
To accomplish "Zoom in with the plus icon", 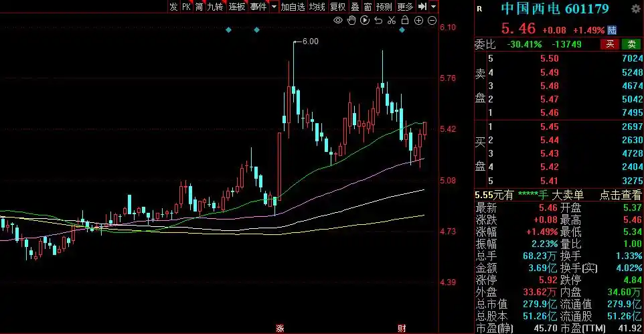I will coord(418,21).
